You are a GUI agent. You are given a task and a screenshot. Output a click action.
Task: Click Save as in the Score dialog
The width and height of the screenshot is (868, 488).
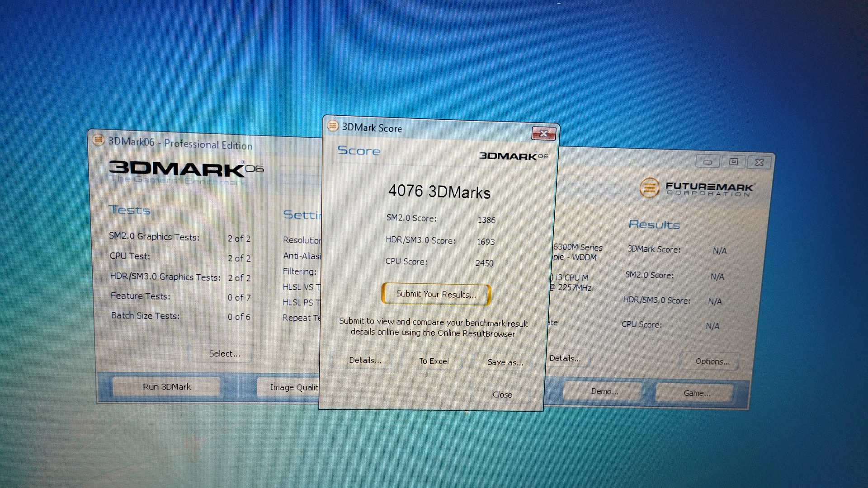pos(505,362)
